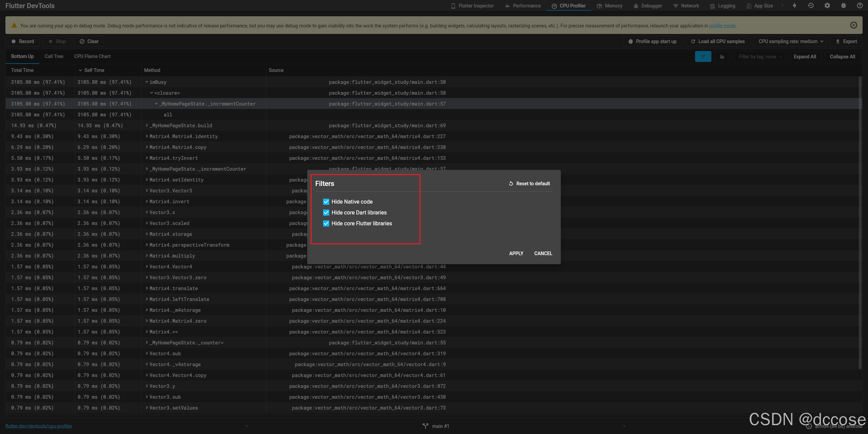Viewport: 868px width, 434px height.
Task: Uncheck Hide Native code
Action: (326, 202)
